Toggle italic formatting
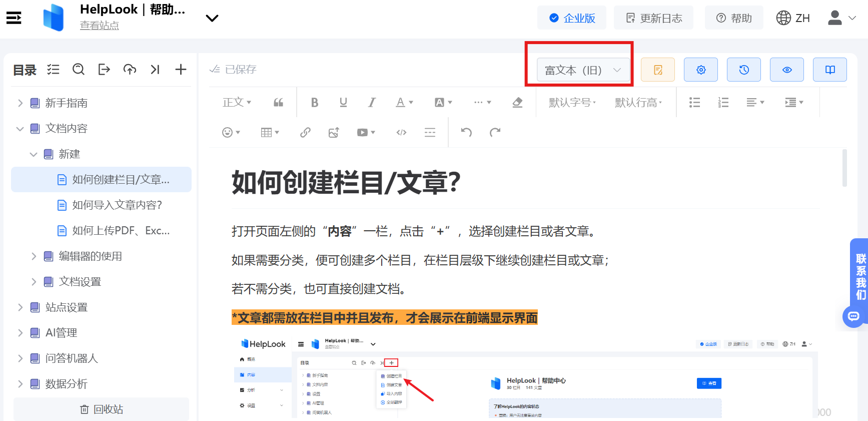The height and width of the screenshot is (421, 868). pos(372,103)
